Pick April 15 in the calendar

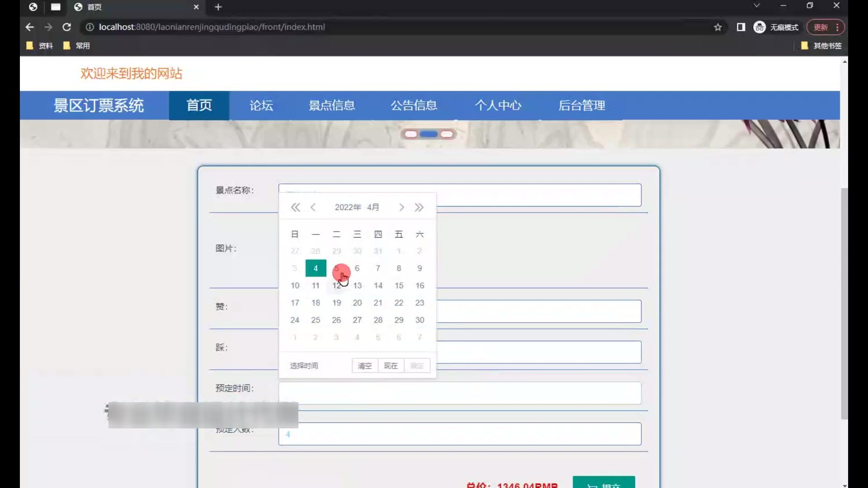[x=399, y=286]
